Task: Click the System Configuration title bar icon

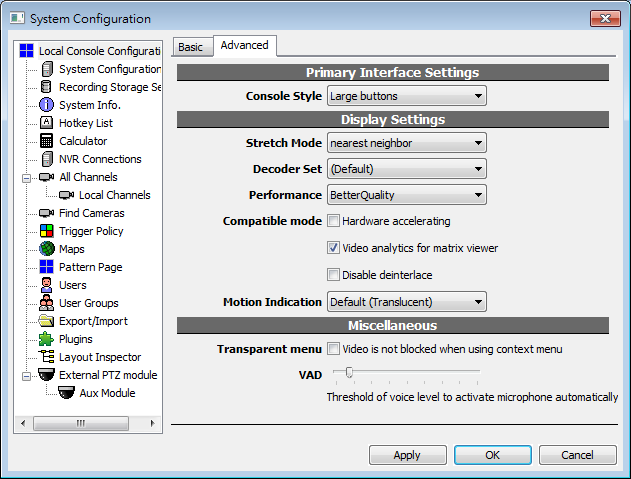Action: point(17,18)
